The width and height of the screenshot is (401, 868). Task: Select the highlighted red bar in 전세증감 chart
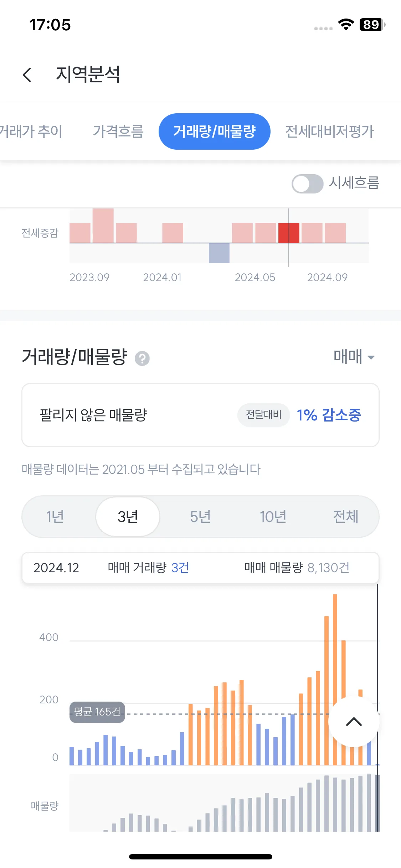pyautogui.click(x=289, y=233)
